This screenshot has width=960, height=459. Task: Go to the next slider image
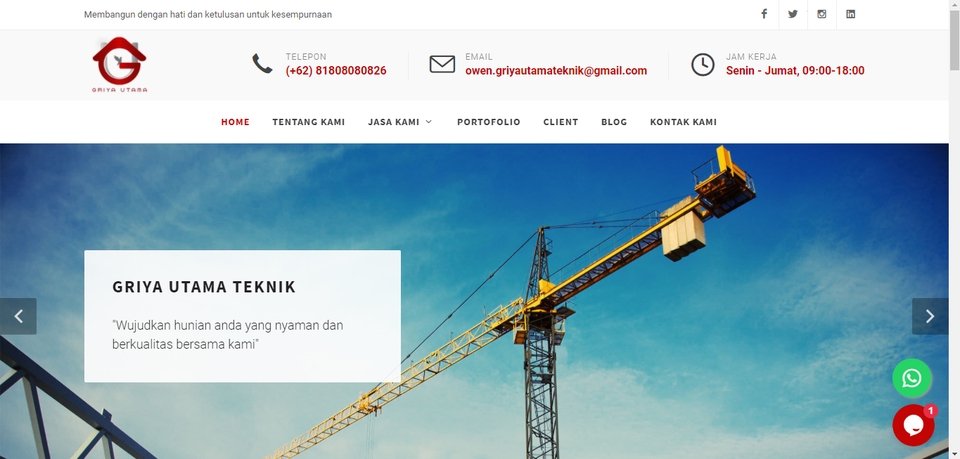coord(930,316)
